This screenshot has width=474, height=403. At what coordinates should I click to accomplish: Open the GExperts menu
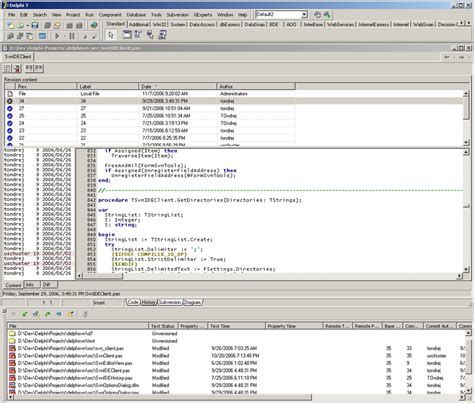(203, 15)
